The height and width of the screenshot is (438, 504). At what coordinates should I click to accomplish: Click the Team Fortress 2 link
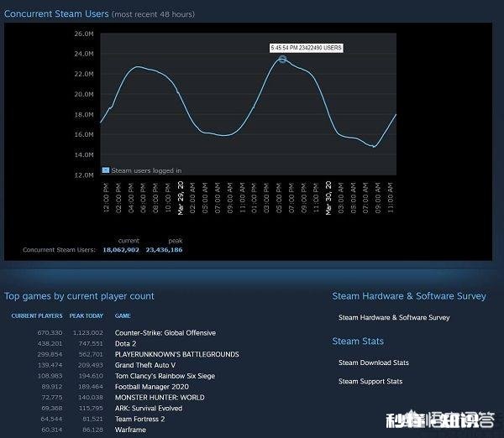coord(140,419)
